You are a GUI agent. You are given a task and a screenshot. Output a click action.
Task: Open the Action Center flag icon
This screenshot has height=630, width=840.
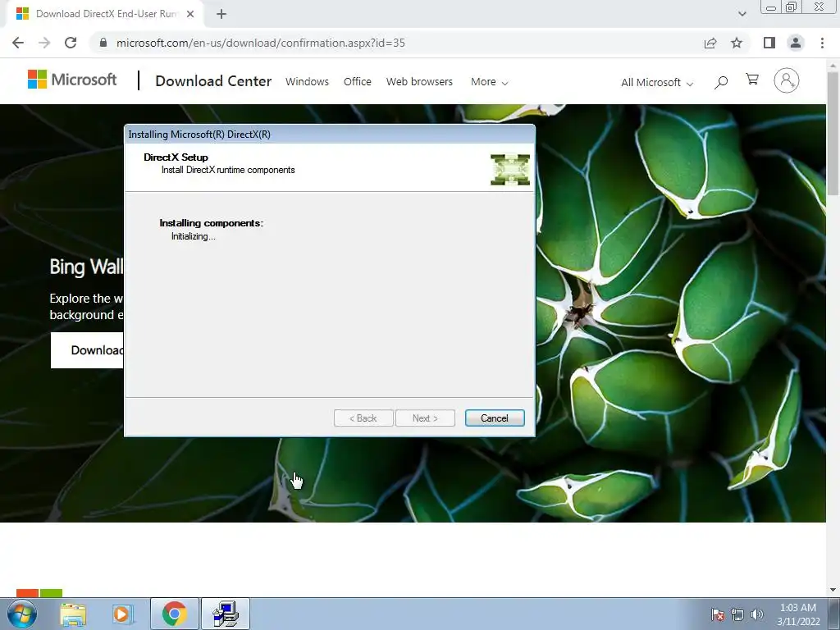coord(718,614)
